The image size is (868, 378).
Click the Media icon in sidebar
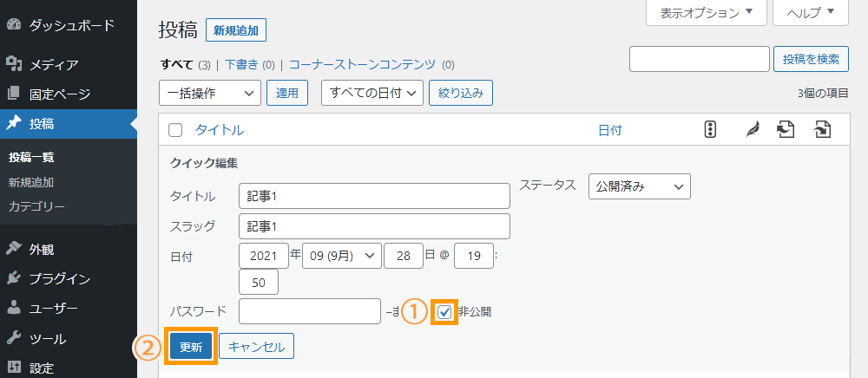[14, 64]
